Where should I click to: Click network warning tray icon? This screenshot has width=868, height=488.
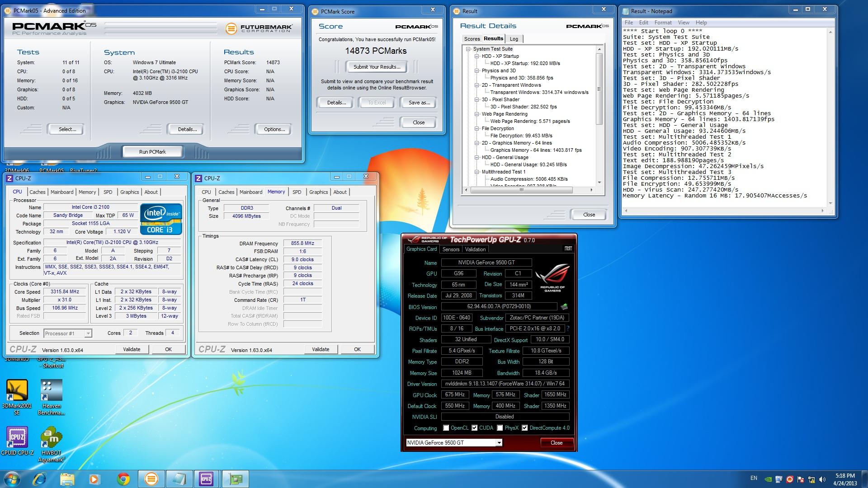tap(811, 479)
